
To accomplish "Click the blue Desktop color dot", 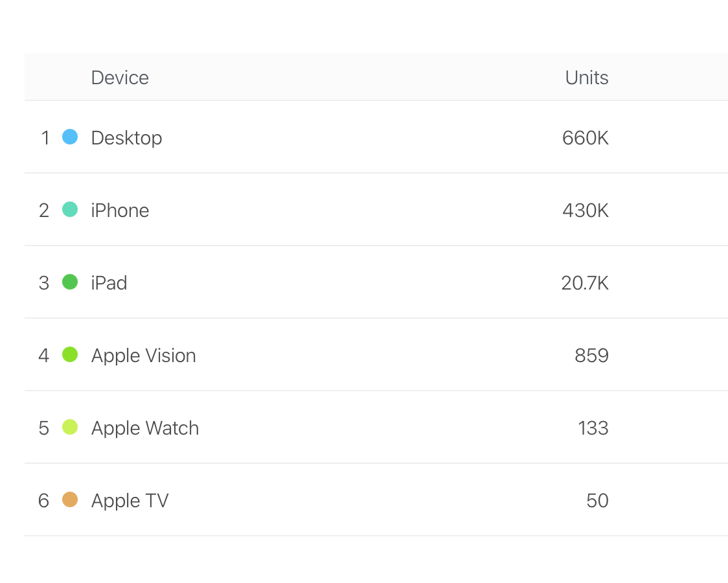I will point(70,137).
